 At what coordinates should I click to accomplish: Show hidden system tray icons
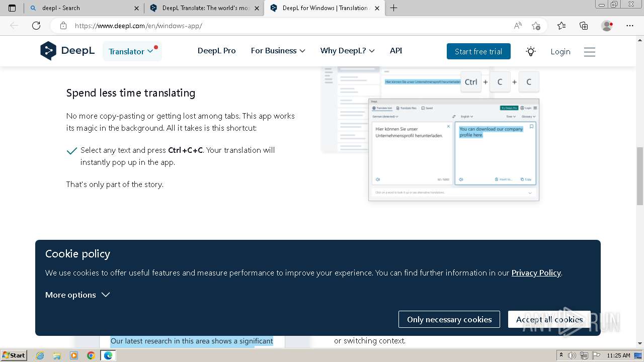(561, 355)
